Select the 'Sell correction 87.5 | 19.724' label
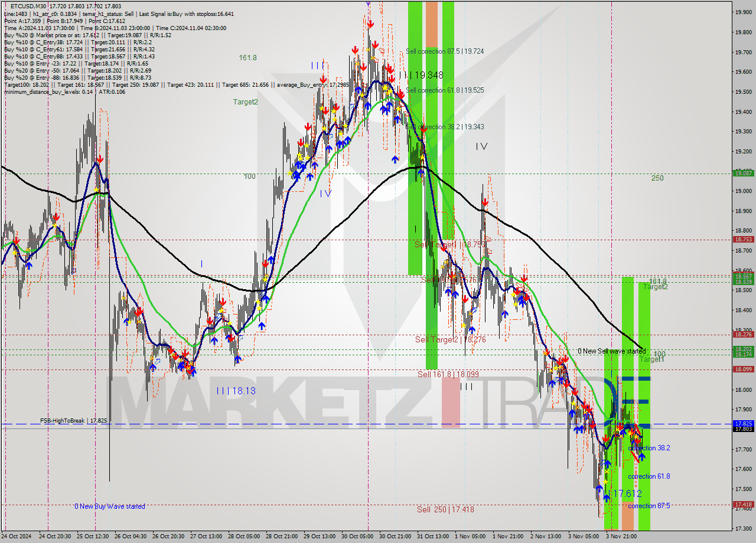 point(445,51)
